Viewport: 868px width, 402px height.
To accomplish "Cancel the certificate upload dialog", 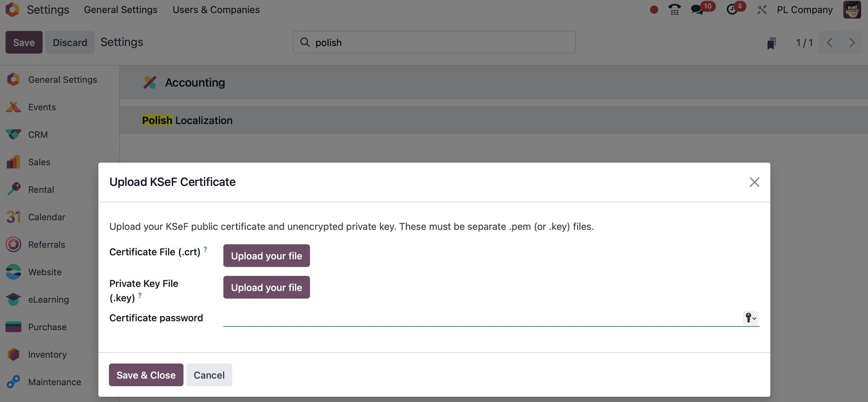I will (x=209, y=375).
